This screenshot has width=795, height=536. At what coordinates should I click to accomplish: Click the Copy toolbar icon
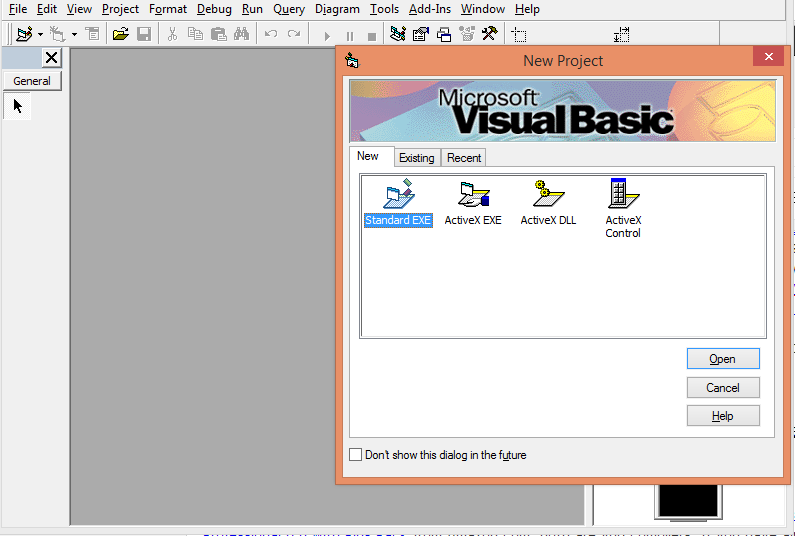[x=195, y=34]
